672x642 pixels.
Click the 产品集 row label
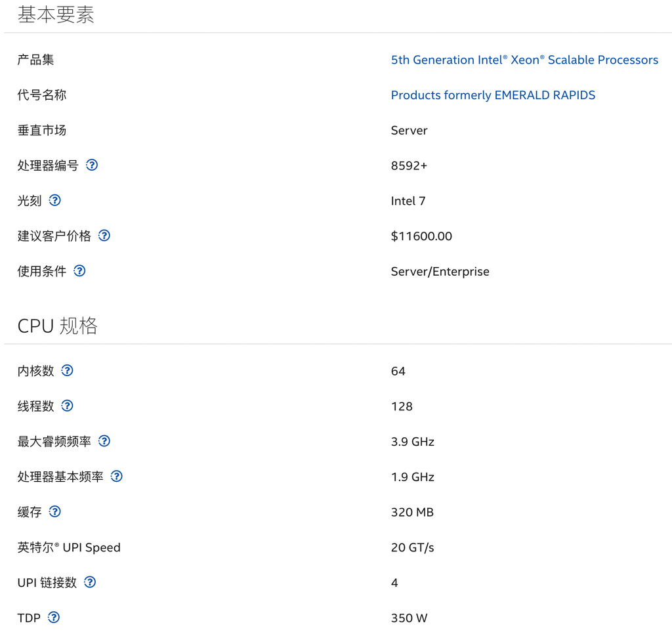click(x=35, y=60)
